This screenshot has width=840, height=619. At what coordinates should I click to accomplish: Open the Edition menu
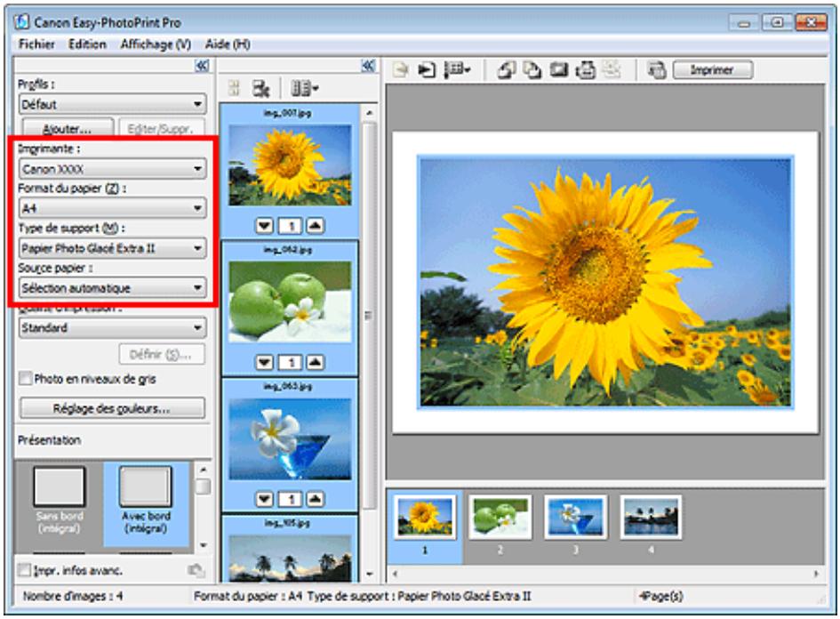[87, 44]
